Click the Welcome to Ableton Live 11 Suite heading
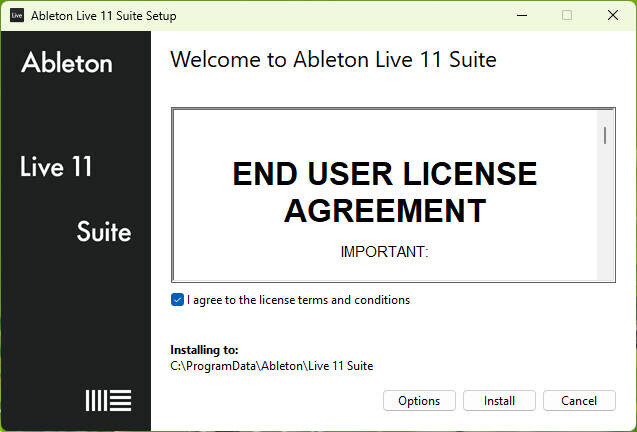Screen dimensions: 637x432 point(333,60)
